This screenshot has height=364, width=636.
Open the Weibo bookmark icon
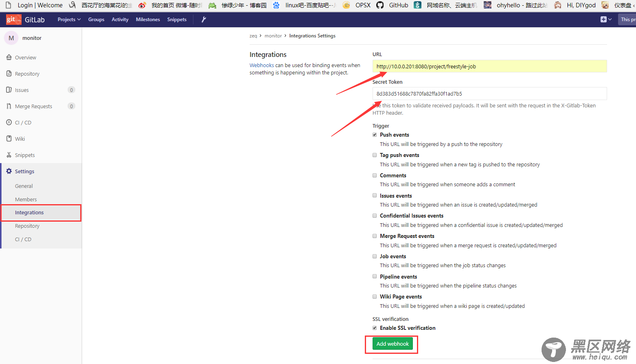(142, 5)
